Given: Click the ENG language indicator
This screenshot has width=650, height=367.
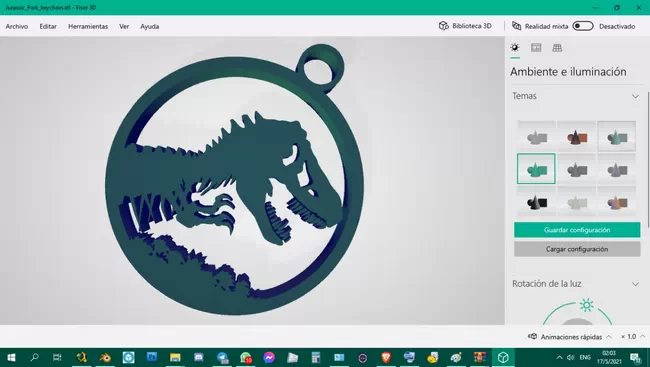Looking at the screenshot, I should coord(585,357).
